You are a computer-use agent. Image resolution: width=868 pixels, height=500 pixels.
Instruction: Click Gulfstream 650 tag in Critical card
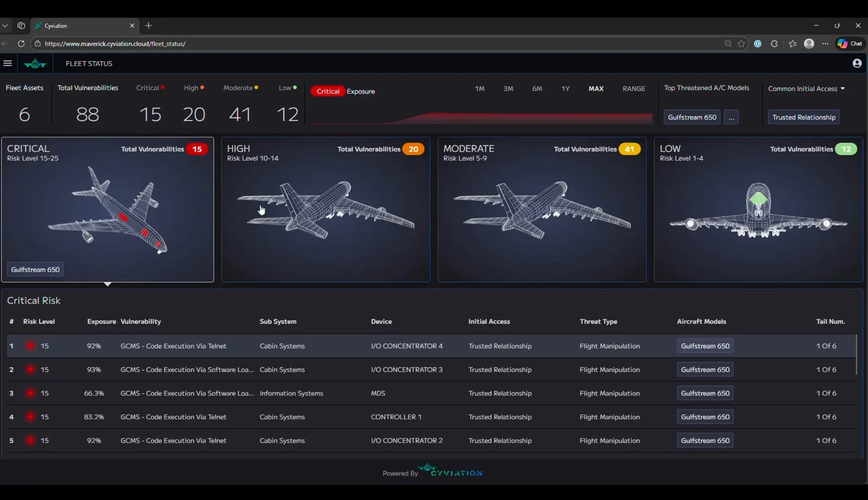pos(35,270)
